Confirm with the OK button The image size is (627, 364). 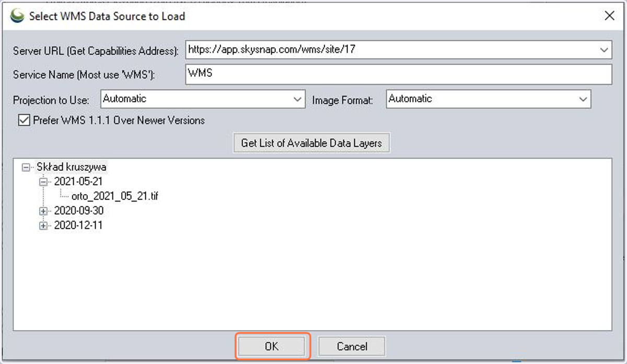272,346
